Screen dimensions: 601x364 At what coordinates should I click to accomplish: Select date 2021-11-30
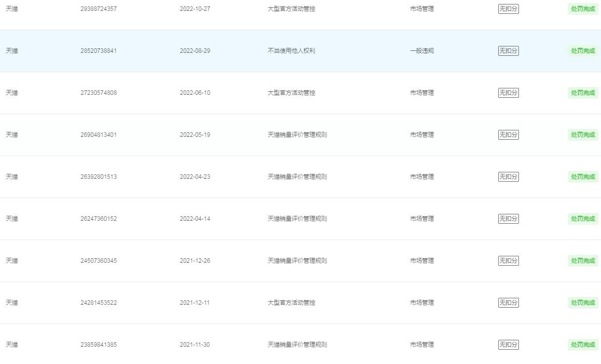click(195, 345)
